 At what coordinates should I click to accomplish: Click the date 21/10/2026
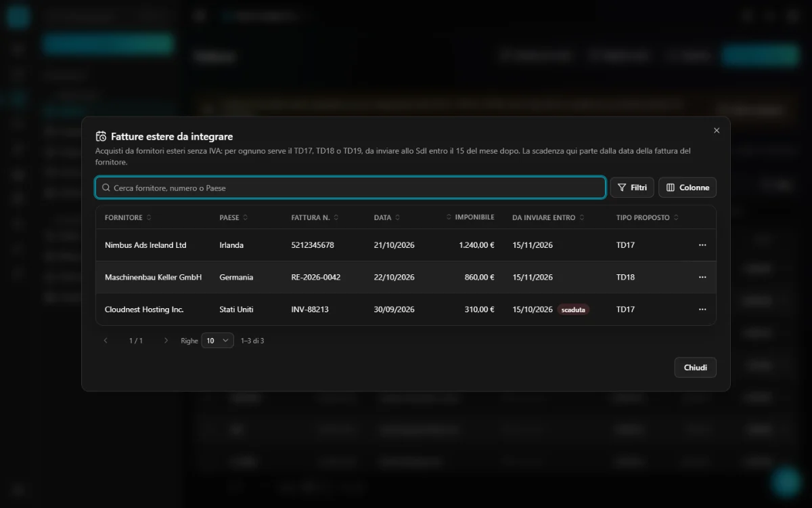pos(394,245)
